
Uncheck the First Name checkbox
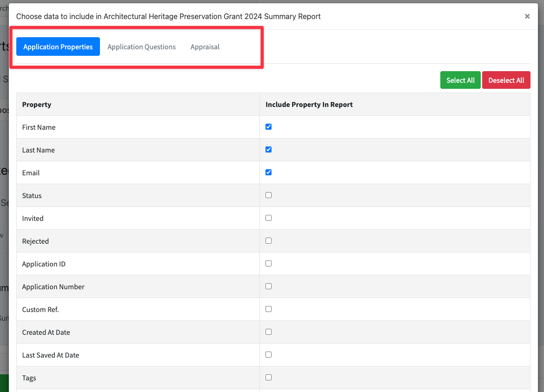[268, 127]
